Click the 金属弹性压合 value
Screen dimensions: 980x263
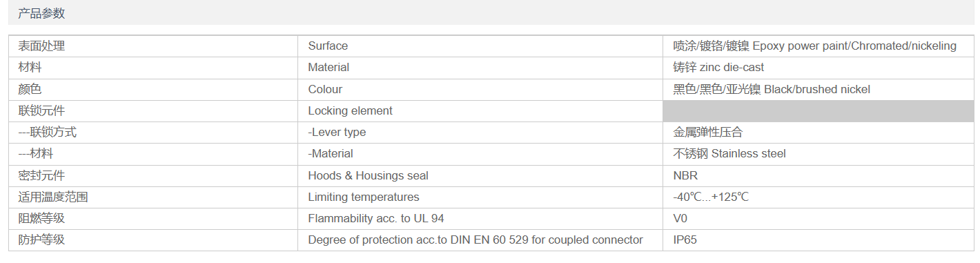[x=708, y=133]
